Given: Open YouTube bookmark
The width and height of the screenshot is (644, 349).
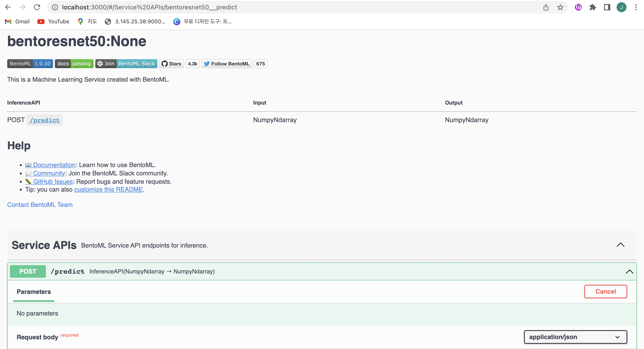Looking at the screenshot, I should pos(53,22).
